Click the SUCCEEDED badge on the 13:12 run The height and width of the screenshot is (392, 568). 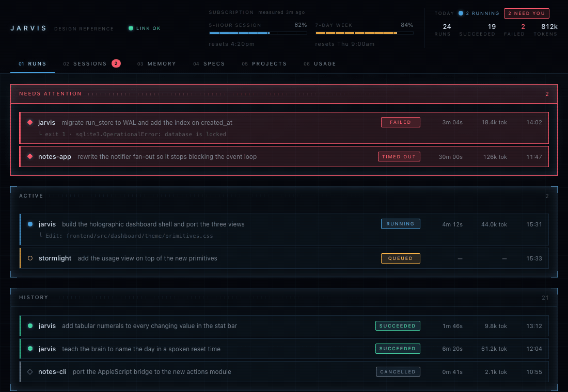point(398,326)
